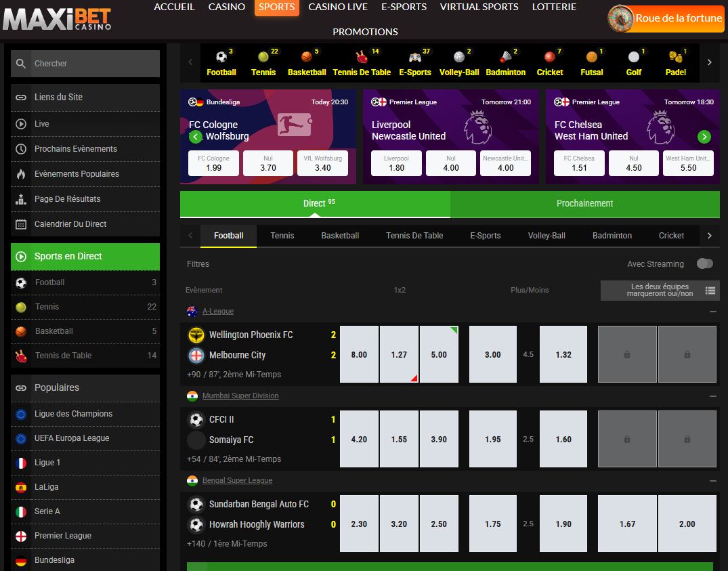Open the roulette wheel icon for Roue de la fortune

pyautogui.click(x=621, y=18)
